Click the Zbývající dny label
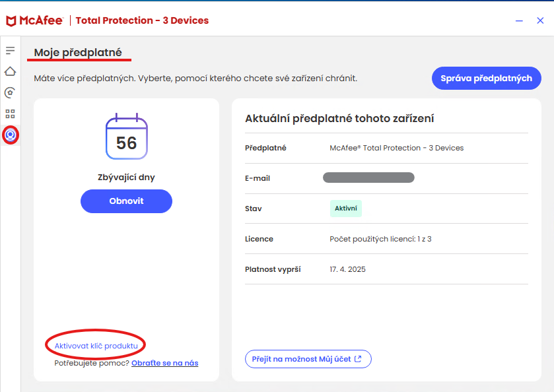 tap(127, 178)
